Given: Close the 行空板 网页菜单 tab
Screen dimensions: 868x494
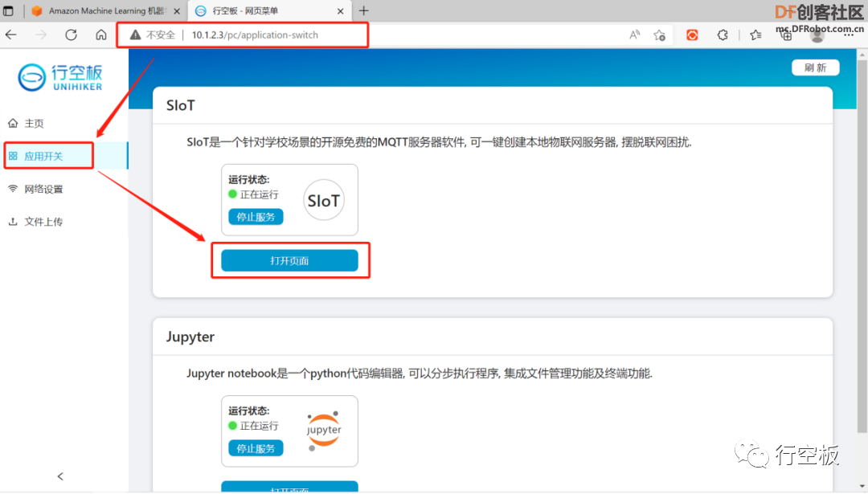Looking at the screenshot, I should click(x=341, y=11).
